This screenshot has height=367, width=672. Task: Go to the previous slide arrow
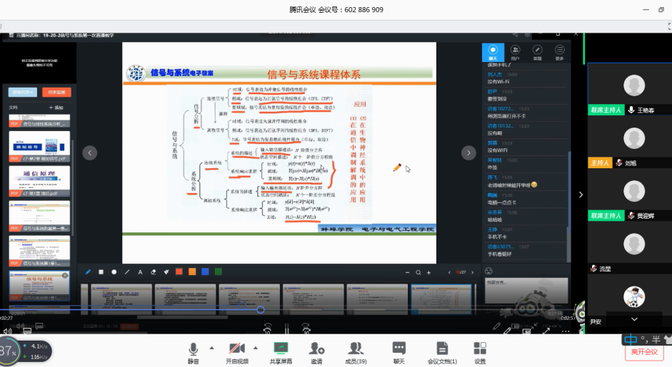(x=90, y=153)
